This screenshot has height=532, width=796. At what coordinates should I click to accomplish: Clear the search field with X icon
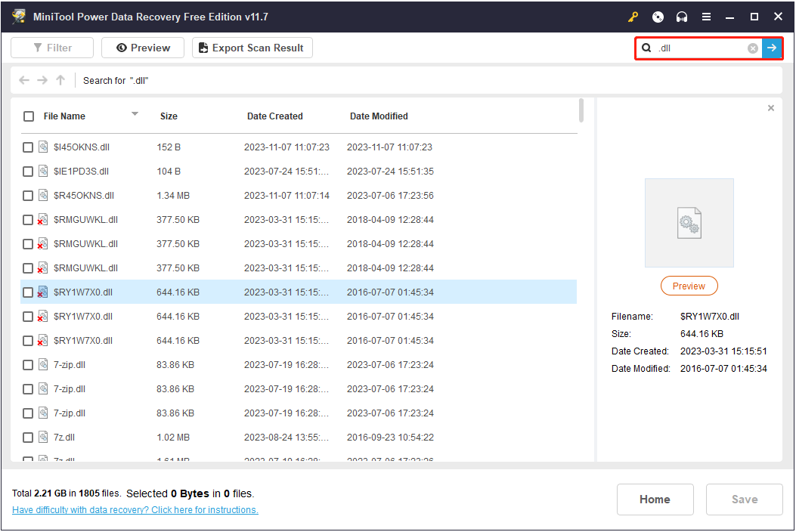click(752, 48)
